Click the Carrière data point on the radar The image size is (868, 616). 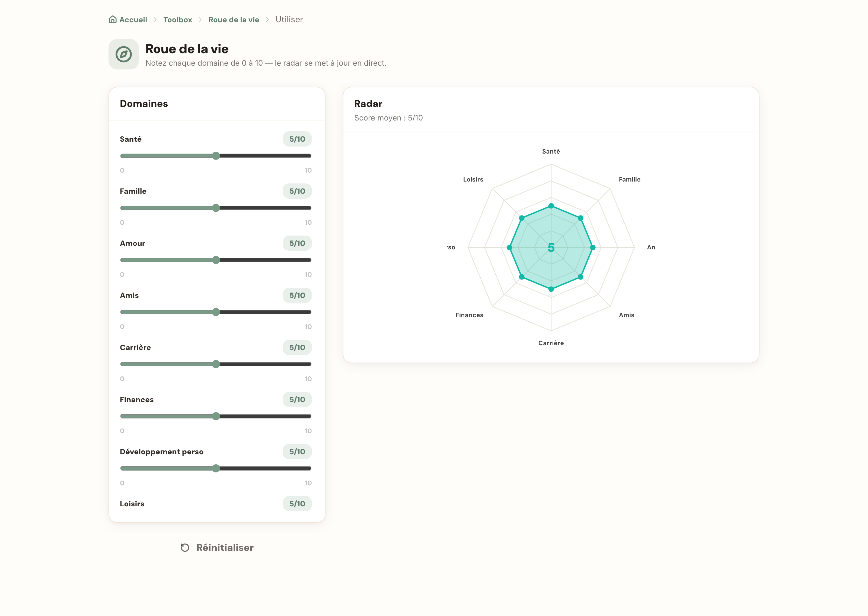pos(551,289)
